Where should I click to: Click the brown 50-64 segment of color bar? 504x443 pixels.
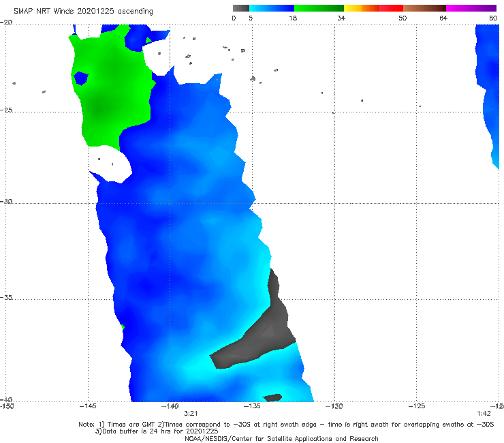424,8
